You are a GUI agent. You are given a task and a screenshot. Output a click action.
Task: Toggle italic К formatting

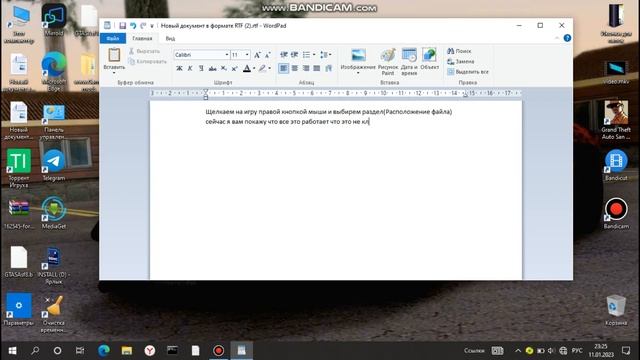pyautogui.click(x=190, y=68)
